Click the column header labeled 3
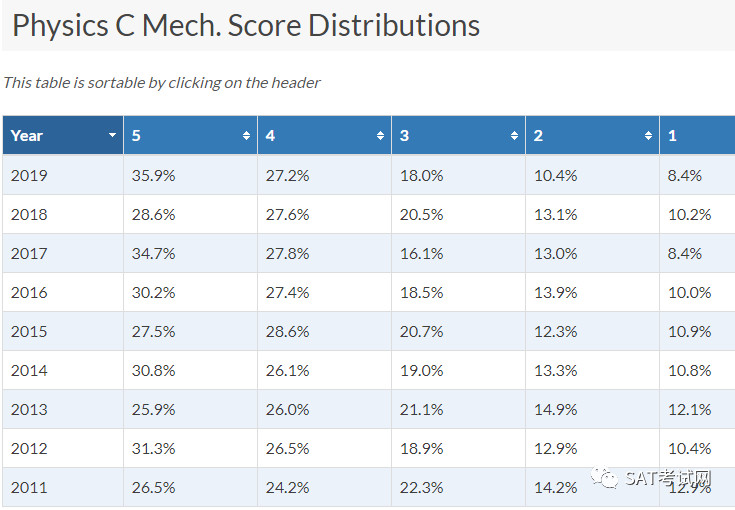735x510 pixels. (458, 135)
